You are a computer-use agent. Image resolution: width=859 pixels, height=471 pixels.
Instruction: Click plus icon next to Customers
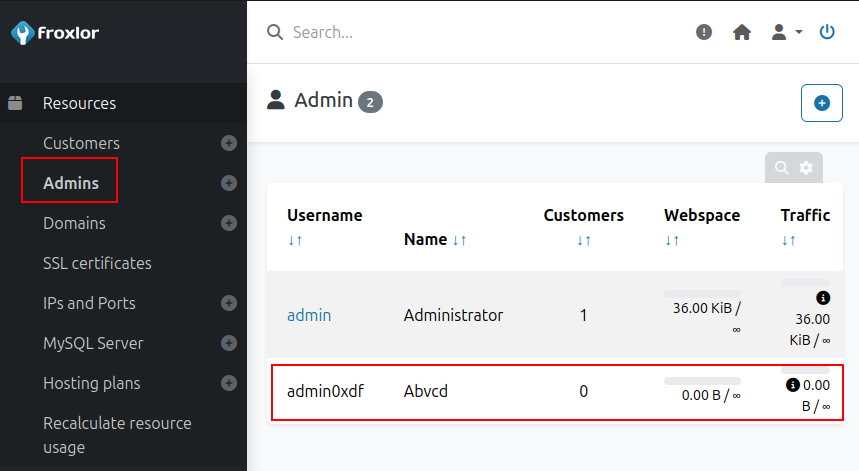coord(229,143)
